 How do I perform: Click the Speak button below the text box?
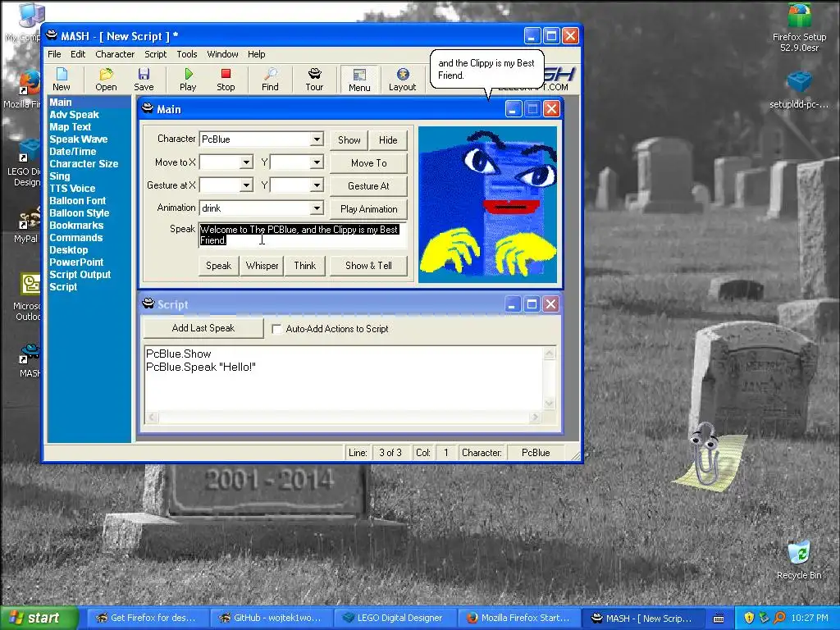click(218, 266)
